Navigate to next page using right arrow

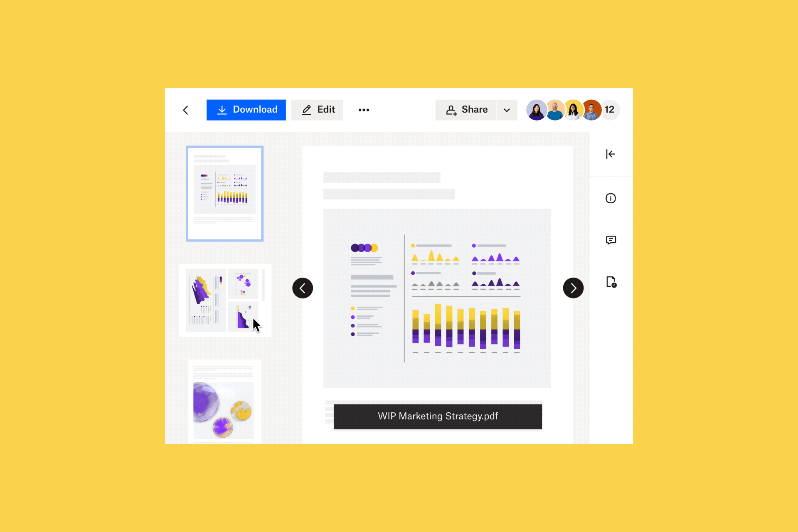[x=572, y=288]
